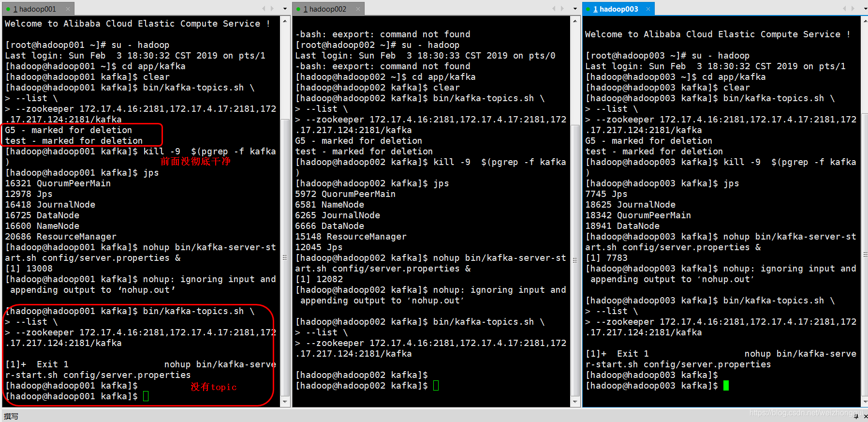
Task: Click scroll-up arrow in hadoop003 terminal
Action: tap(865, 21)
